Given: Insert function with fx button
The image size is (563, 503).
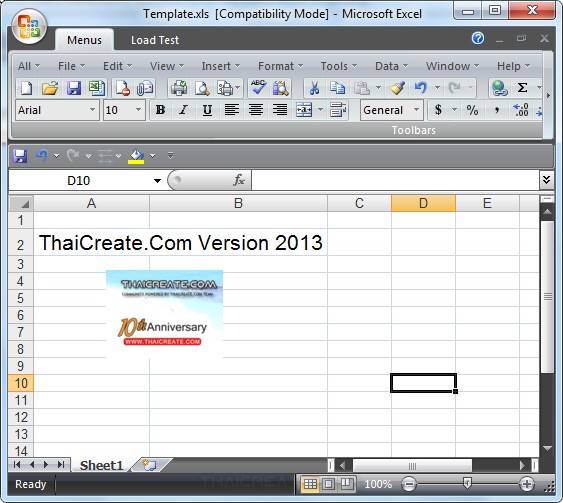Looking at the screenshot, I should [x=239, y=180].
